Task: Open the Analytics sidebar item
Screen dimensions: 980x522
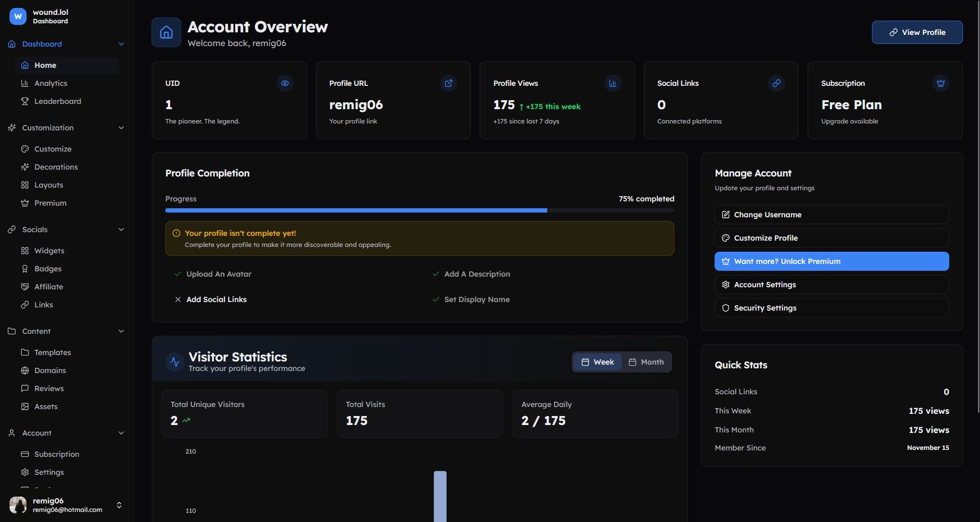Action: [x=50, y=83]
